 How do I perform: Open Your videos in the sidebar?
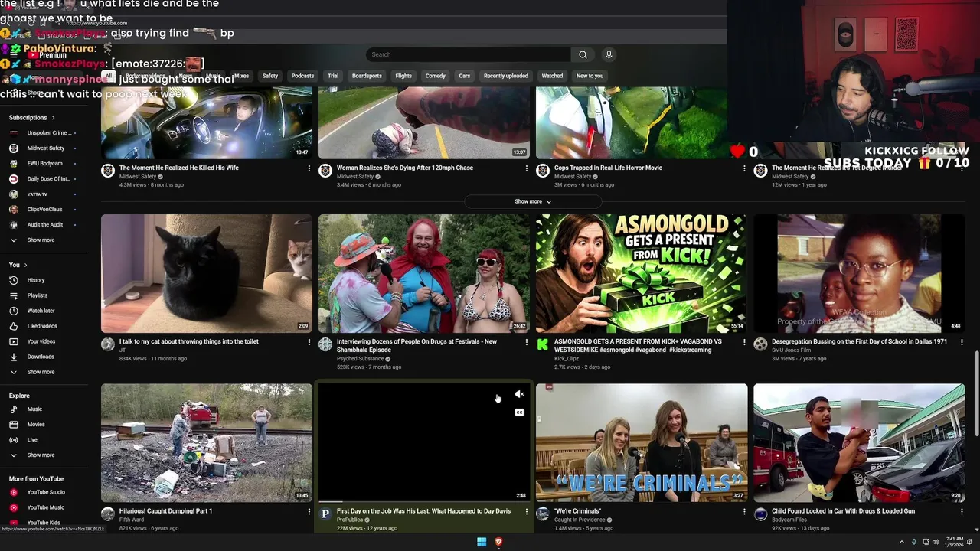pyautogui.click(x=41, y=341)
